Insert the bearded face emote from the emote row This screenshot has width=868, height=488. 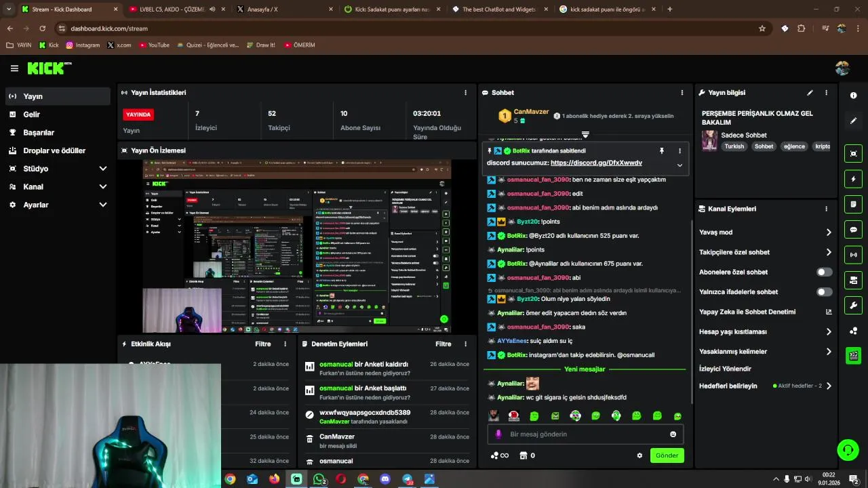click(x=494, y=415)
